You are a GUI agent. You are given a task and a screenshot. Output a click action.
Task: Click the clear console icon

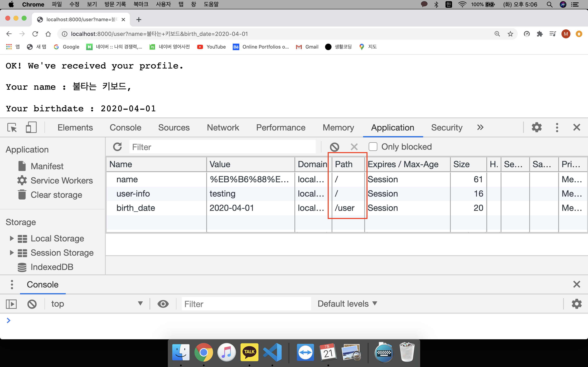[32, 304]
